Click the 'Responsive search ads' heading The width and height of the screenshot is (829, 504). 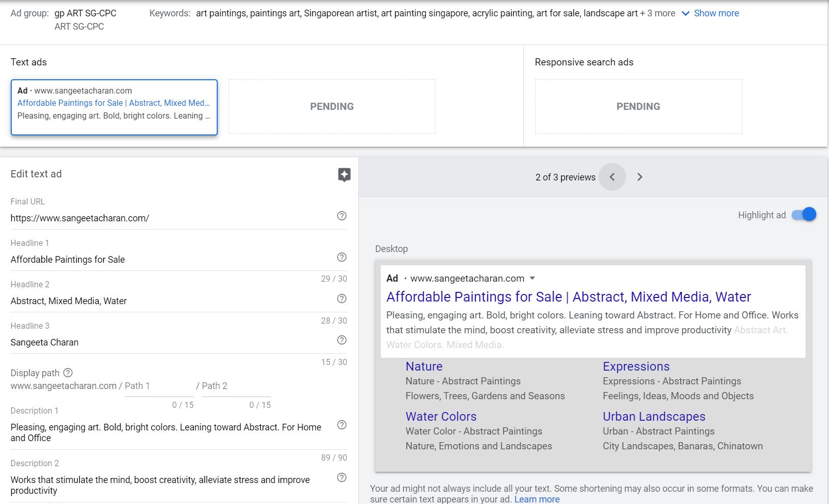(x=584, y=62)
